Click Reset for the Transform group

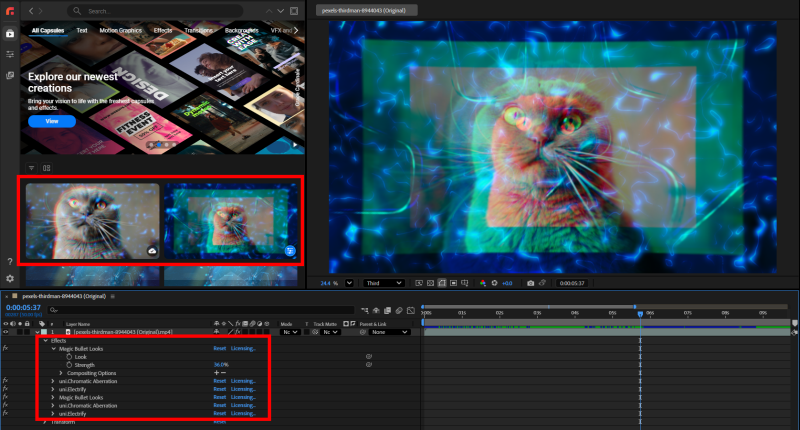(219, 422)
